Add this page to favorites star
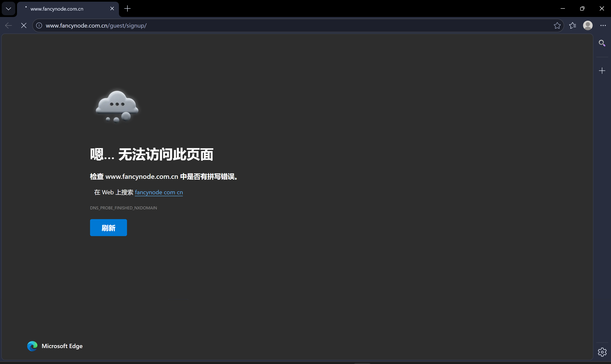The image size is (611, 364). coord(557,25)
